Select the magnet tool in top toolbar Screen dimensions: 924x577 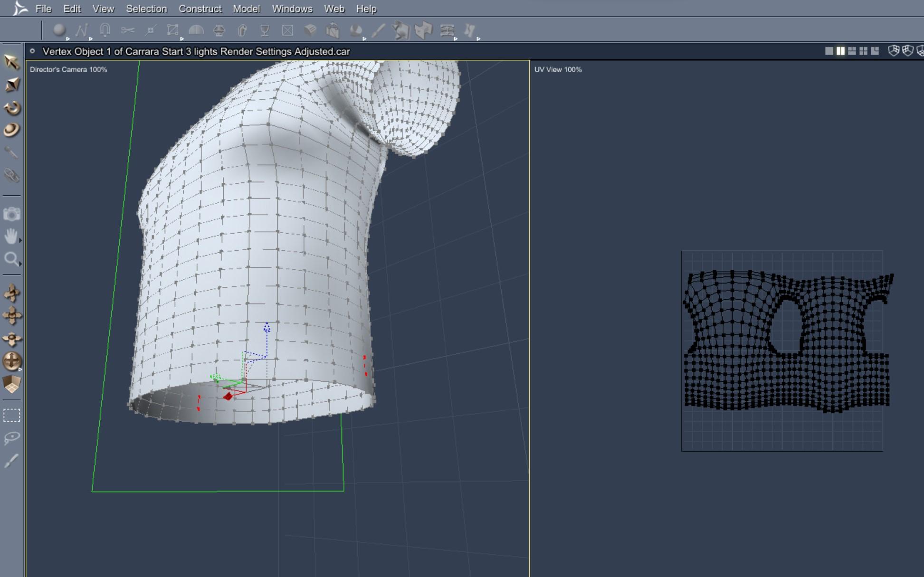[105, 30]
